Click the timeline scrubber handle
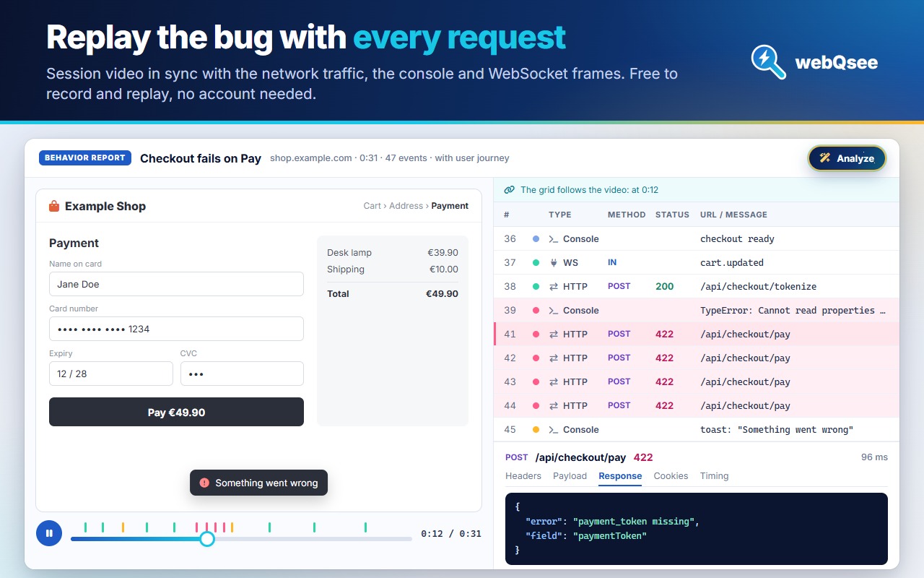Image resolution: width=924 pixels, height=578 pixels. click(x=207, y=539)
